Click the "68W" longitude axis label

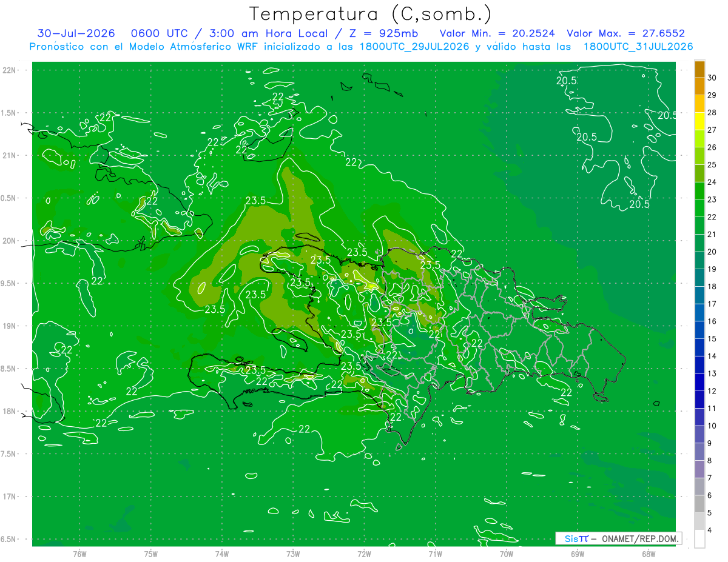[x=649, y=554]
